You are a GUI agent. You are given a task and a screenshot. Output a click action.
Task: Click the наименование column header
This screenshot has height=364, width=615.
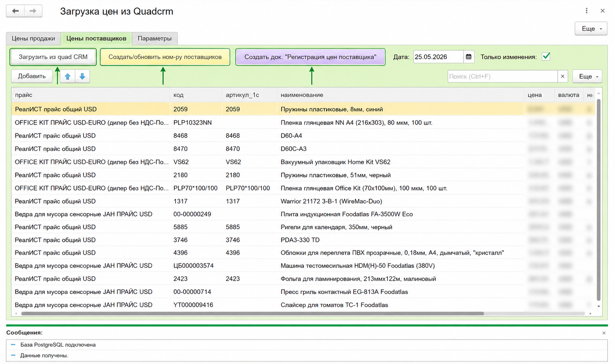coord(400,95)
